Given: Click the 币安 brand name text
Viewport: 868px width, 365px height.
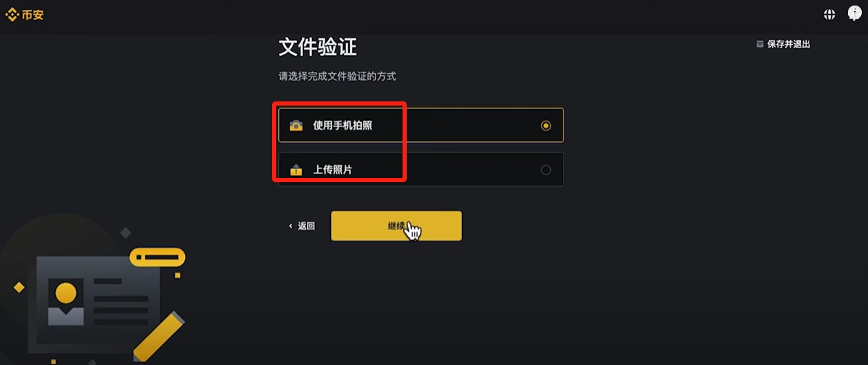Looking at the screenshot, I should [32, 14].
